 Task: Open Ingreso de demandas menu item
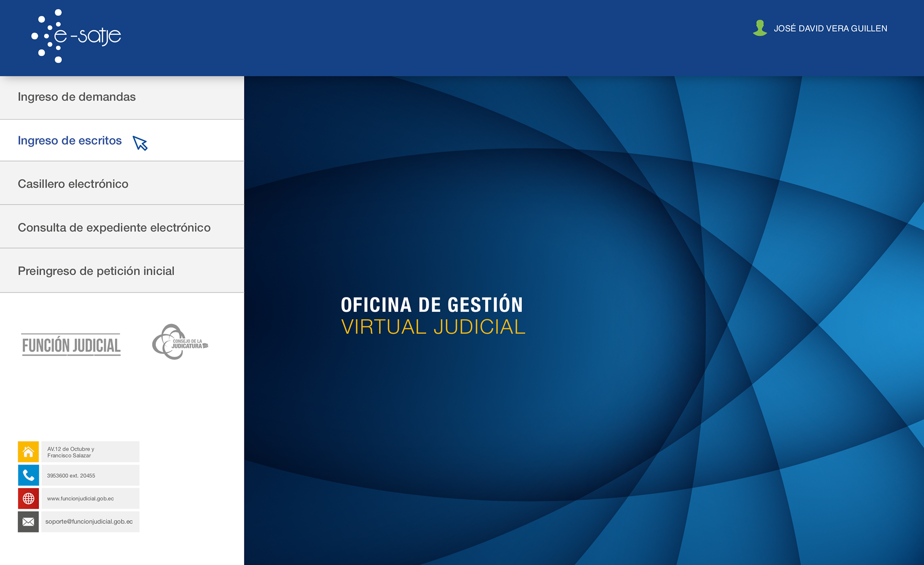[x=77, y=97]
